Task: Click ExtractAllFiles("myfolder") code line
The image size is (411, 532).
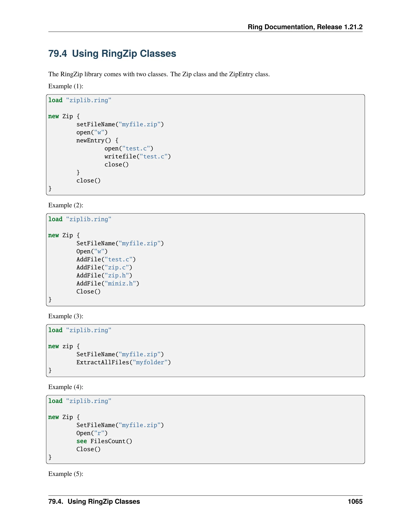Action: click(123, 362)
